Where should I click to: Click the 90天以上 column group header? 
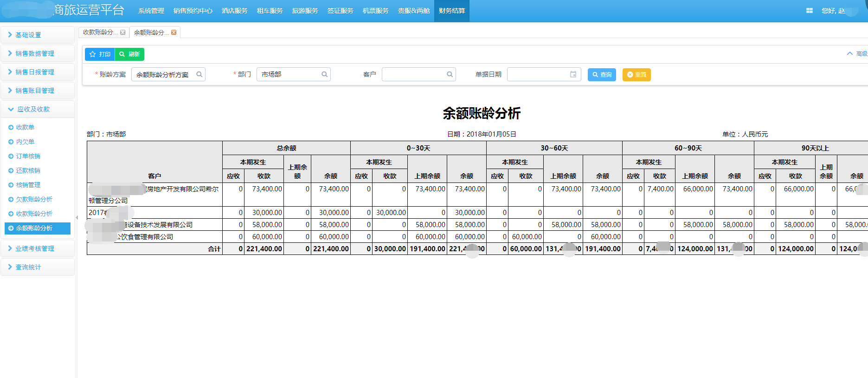[x=815, y=148]
